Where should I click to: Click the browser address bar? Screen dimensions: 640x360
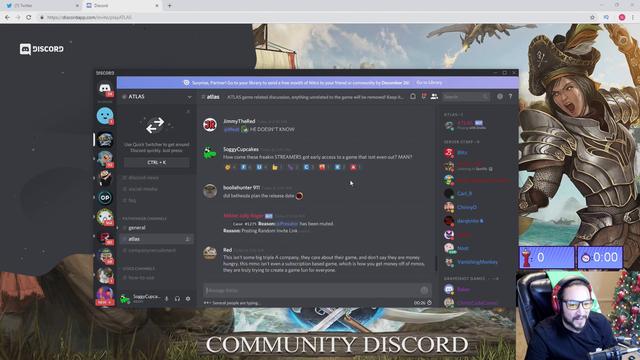coord(314,18)
